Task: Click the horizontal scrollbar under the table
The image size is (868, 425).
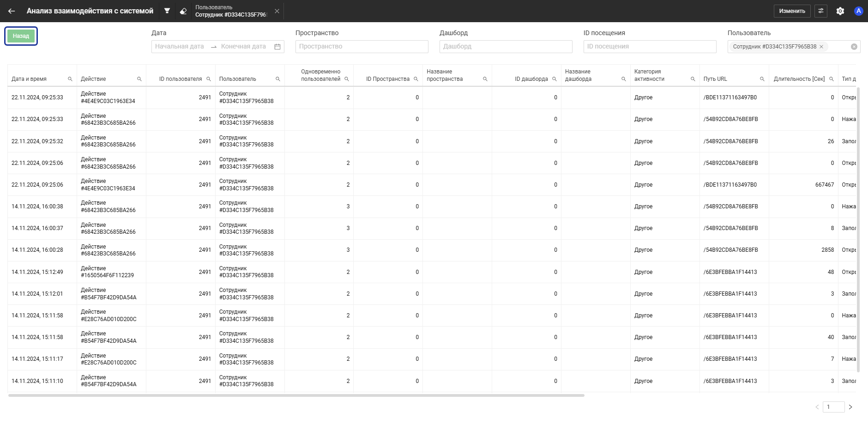Action: point(296,395)
